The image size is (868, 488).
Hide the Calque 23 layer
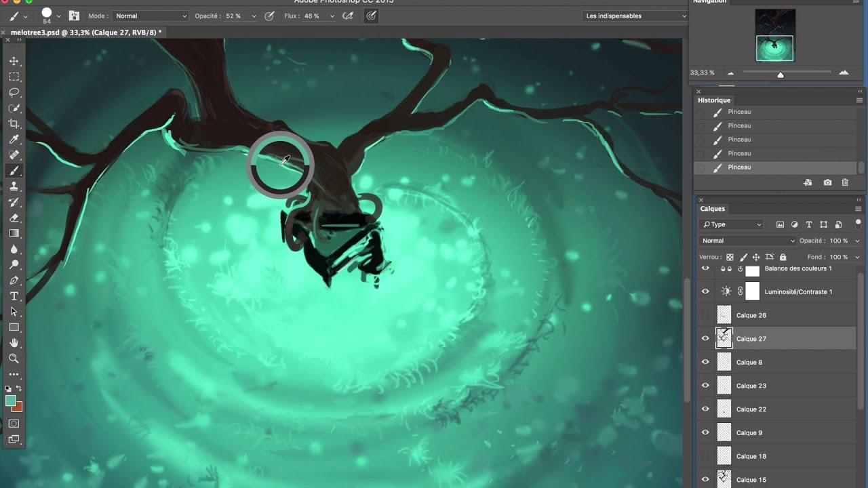tap(705, 386)
